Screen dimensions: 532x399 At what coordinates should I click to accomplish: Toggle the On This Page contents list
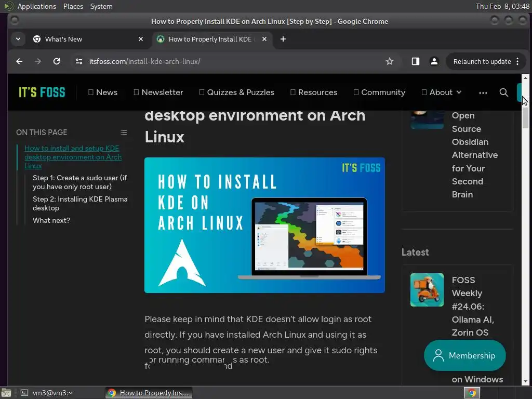click(x=124, y=132)
